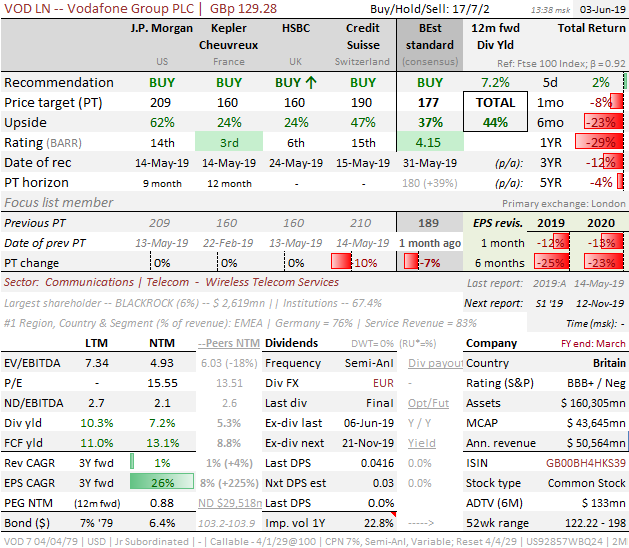Open the Opt/Fut link

pyautogui.click(x=428, y=403)
